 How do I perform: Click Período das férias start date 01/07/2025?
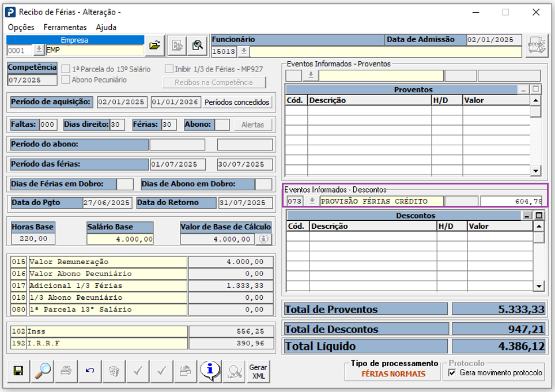(x=178, y=164)
